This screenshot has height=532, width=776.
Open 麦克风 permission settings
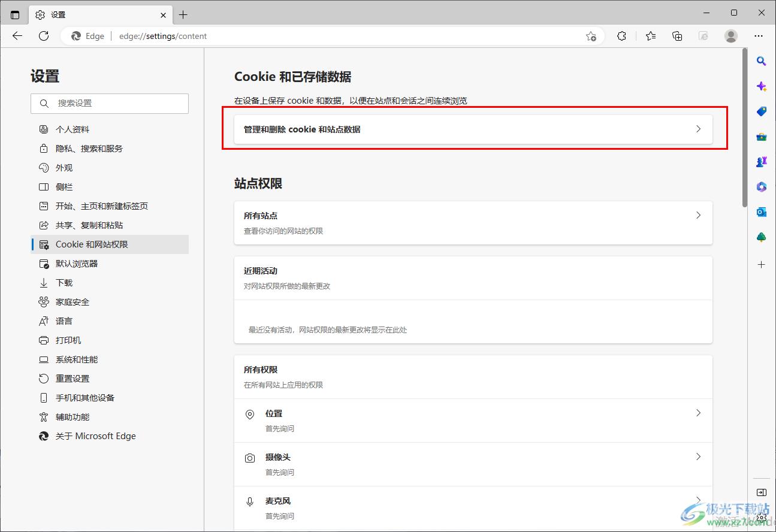473,508
